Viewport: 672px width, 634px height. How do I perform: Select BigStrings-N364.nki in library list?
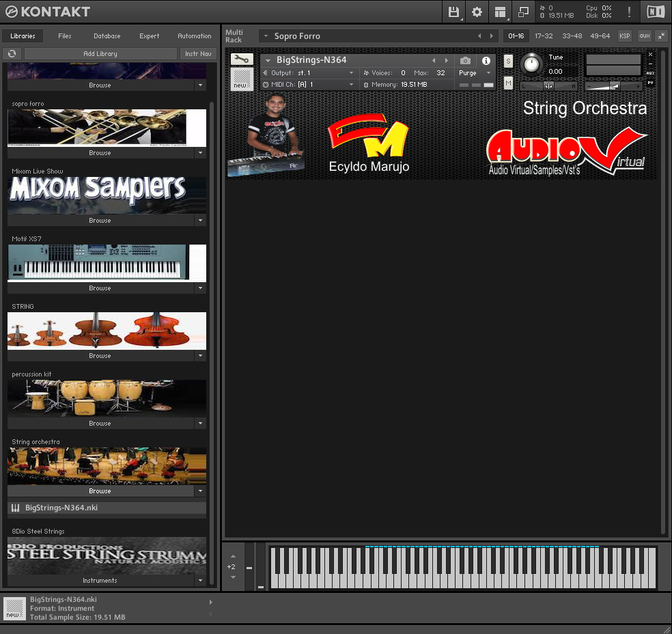click(x=107, y=508)
